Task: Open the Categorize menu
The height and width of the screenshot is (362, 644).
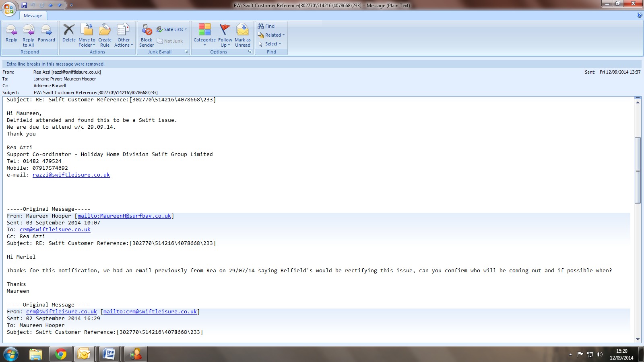Action: 204,35
